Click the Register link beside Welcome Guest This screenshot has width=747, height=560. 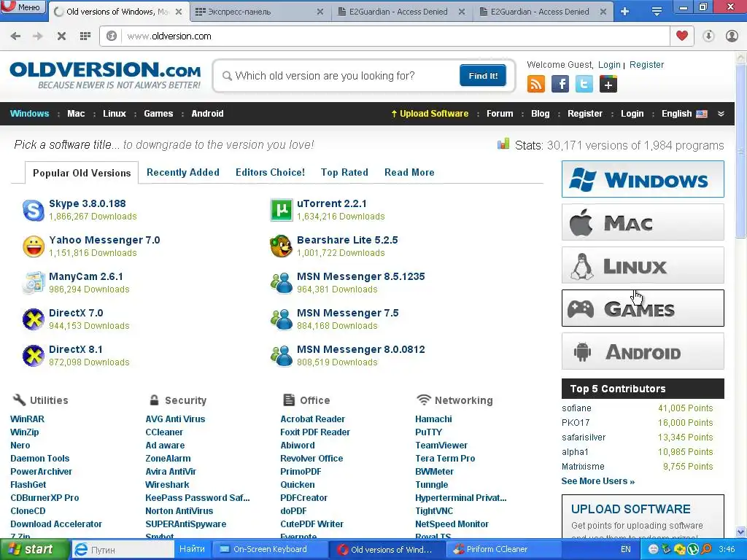pyautogui.click(x=646, y=65)
